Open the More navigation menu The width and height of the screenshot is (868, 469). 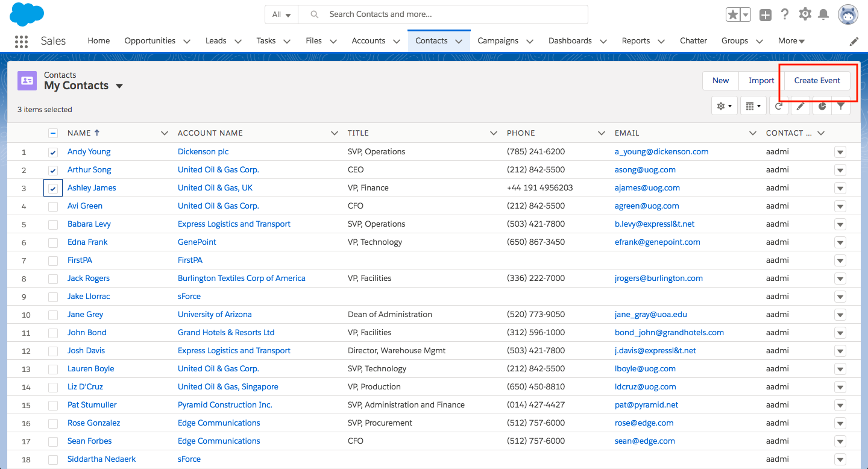pos(791,41)
